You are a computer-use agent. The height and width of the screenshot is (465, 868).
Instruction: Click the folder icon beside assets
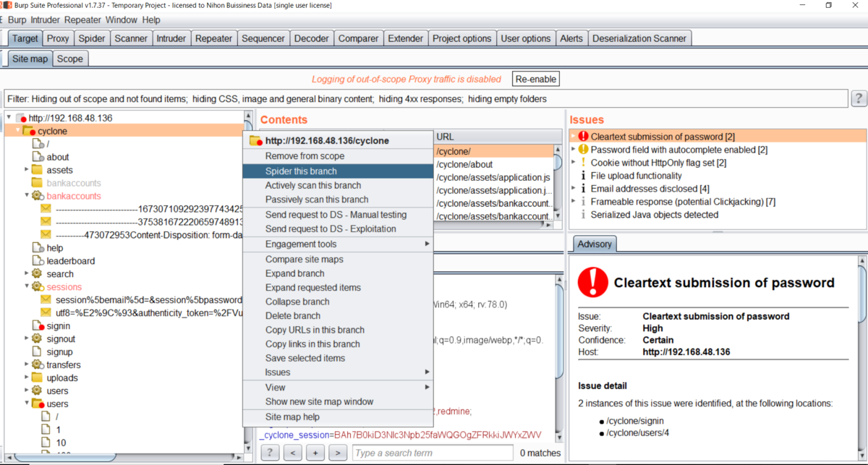pos(37,170)
